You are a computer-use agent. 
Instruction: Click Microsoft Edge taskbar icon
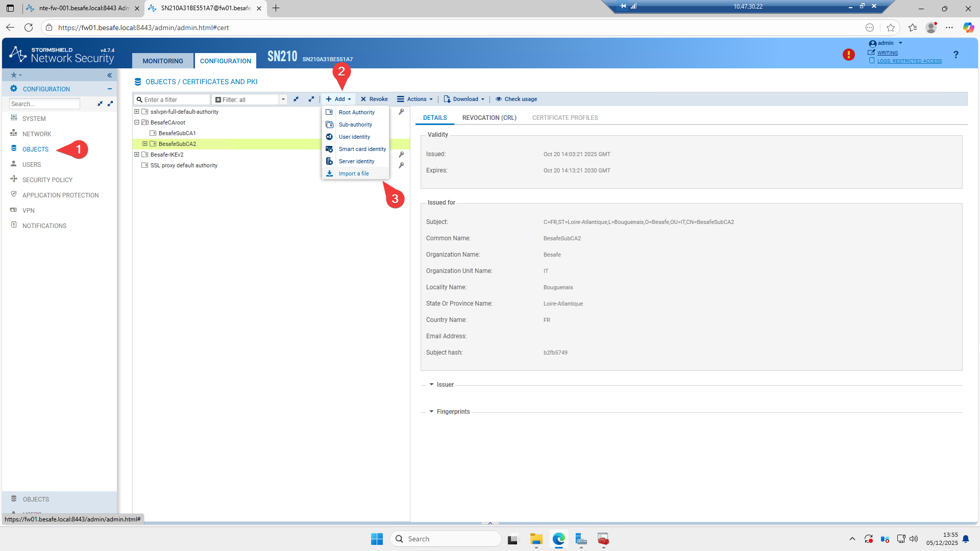coord(559,539)
